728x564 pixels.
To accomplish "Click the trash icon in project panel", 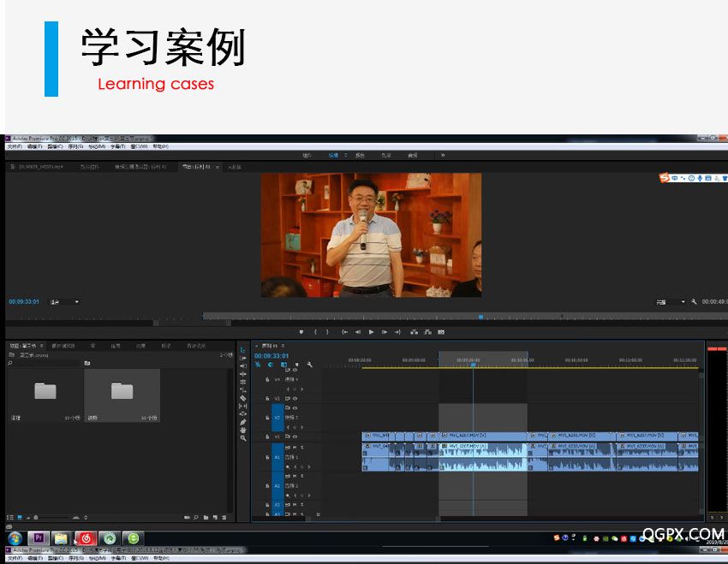I will [x=224, y=517].
